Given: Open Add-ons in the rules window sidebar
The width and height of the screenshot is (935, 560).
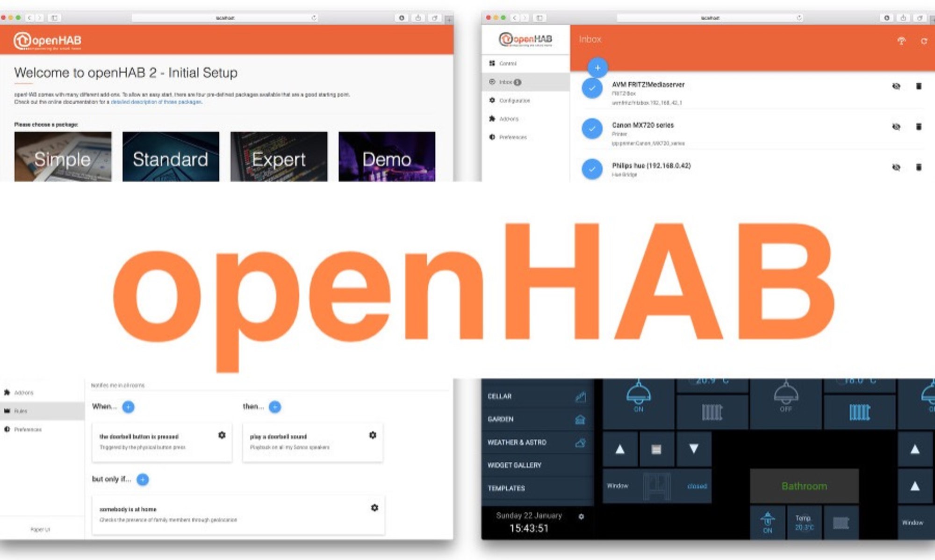Looking at the screenshot, I should pyautogui.click(x=42, y=393).
